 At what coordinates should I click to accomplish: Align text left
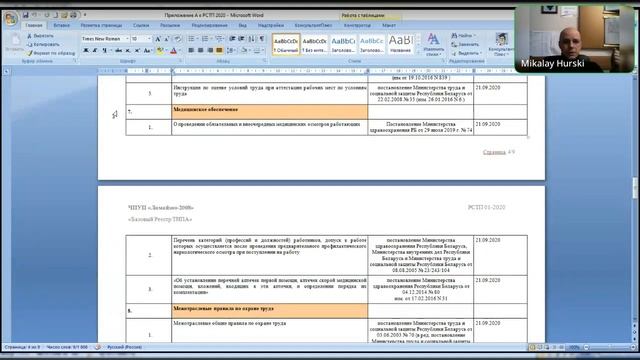pyautogui.click(x=191, y=51)
